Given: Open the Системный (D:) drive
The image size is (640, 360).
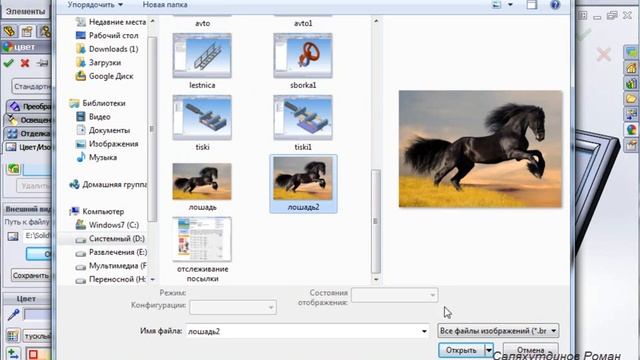Looking at the screenshot, I should (110, 238).
